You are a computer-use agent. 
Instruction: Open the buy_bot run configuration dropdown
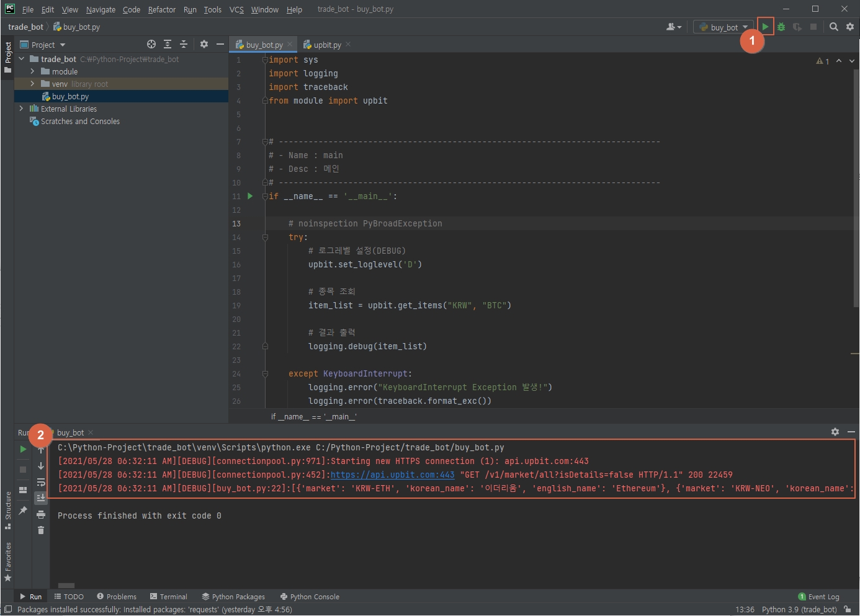(x=723, y=27)
